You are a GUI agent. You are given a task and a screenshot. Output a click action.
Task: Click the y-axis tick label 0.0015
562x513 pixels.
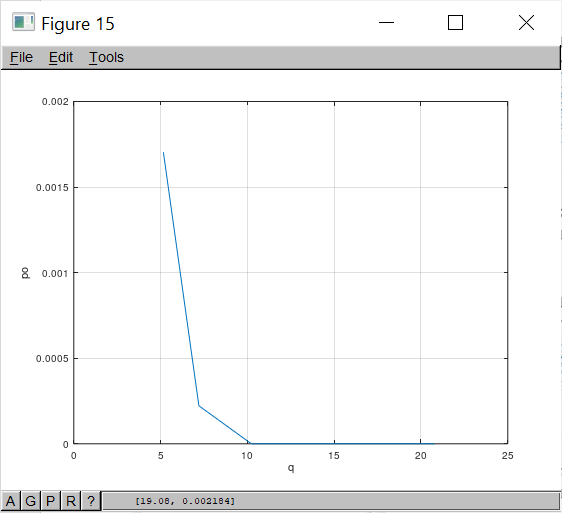point(52,188)
